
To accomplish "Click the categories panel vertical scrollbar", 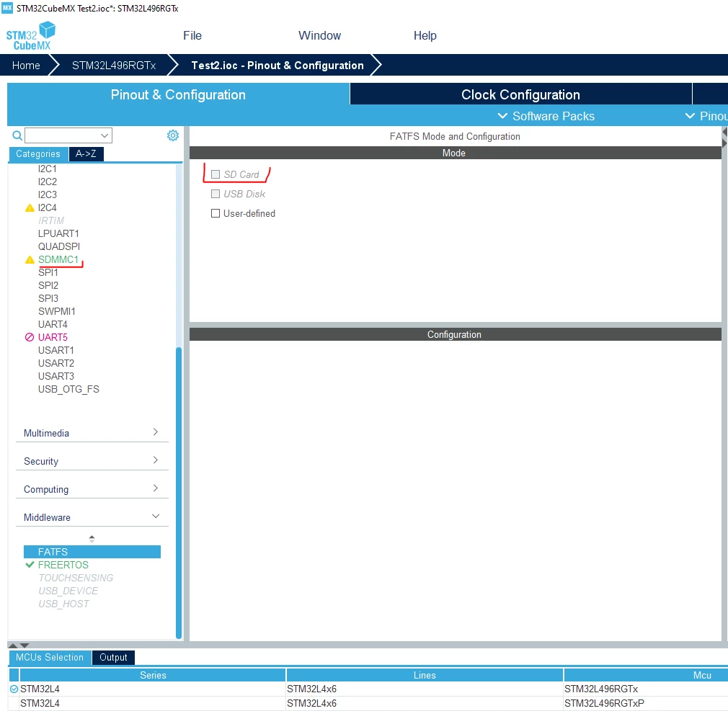I will click(179, 493).
